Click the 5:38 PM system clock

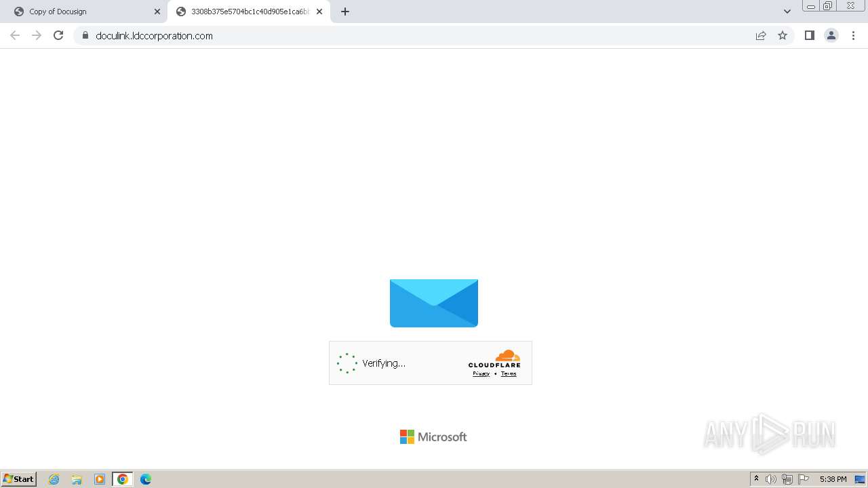833,479
